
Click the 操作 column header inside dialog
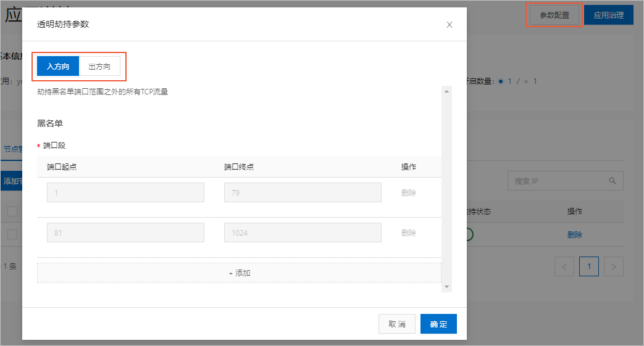pos(409,167)
